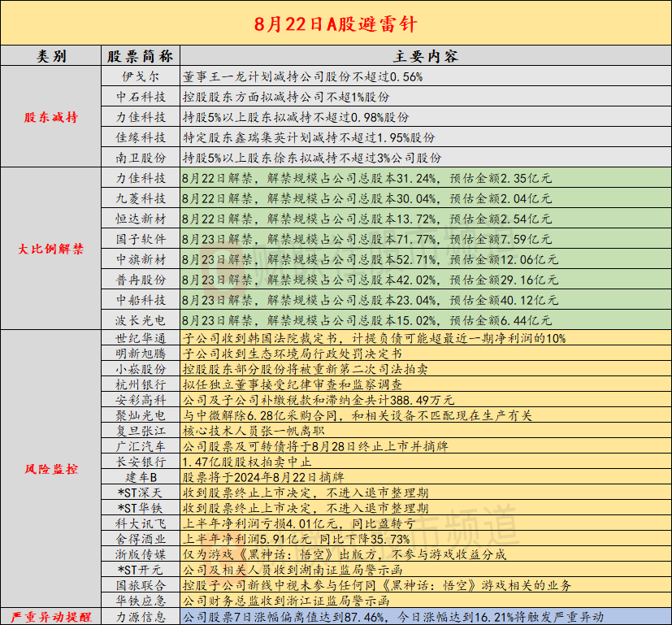Select the 类别 column header
Image resolution: width=672 pixels, height=625 pixels.
click(51, 56)
